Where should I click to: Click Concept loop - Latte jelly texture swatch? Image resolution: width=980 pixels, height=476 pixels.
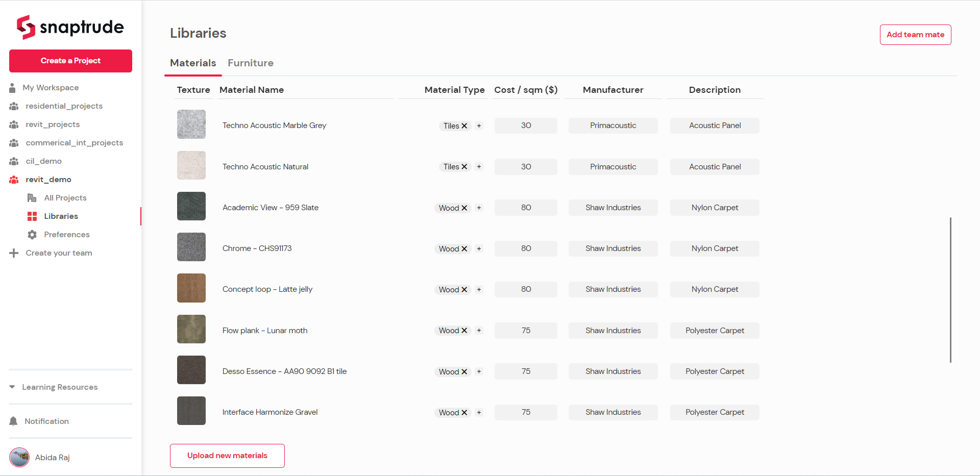191,288
